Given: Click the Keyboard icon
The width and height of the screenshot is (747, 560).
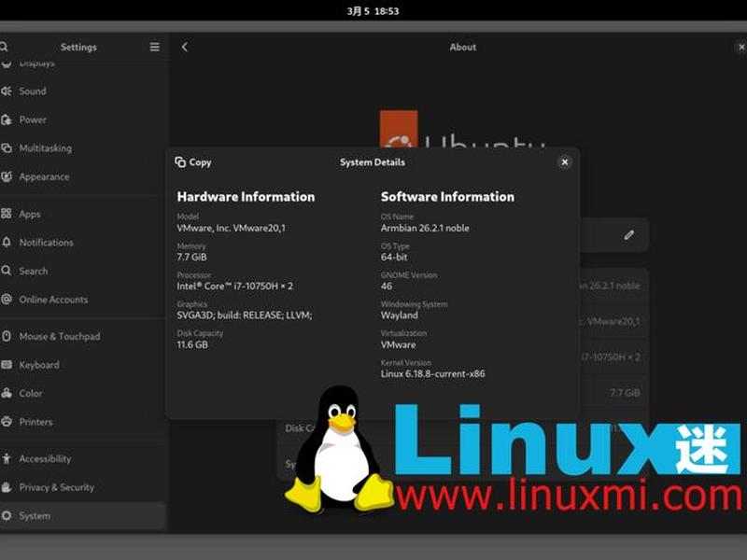Looking at the screenshot, I should coord(7,365).
